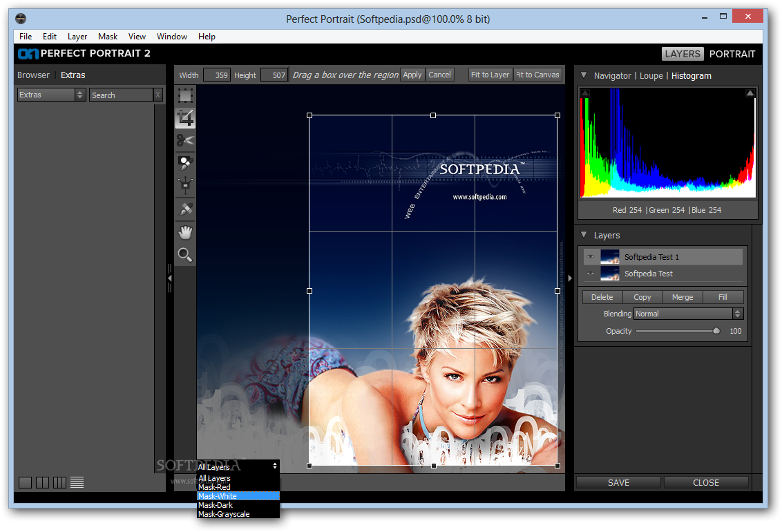Switch browser to single-column thumbnail view
The height and width of the screenshot is (532, 782).
click(x=25, y=482)
